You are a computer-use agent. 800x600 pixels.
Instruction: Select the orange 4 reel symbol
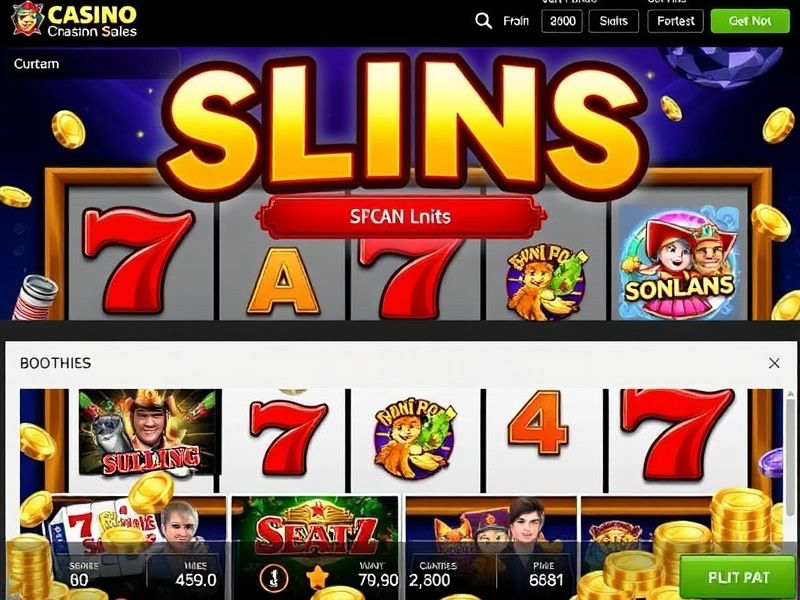click(538, 423)
